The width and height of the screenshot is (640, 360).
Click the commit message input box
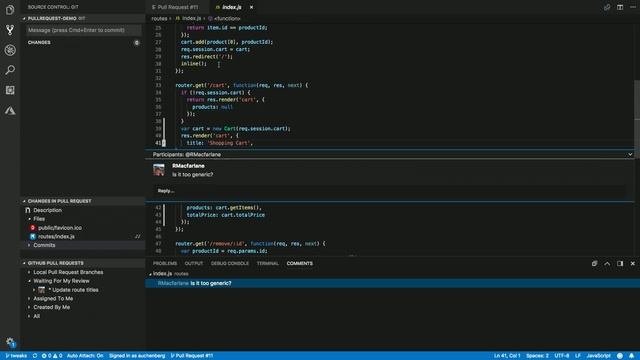[84, 30]
